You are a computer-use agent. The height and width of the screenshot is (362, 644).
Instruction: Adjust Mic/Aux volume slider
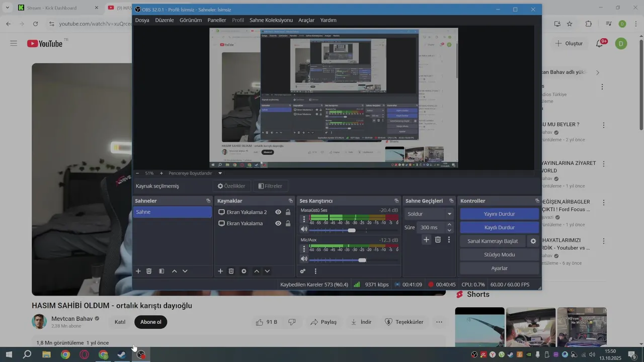point(362,260)
